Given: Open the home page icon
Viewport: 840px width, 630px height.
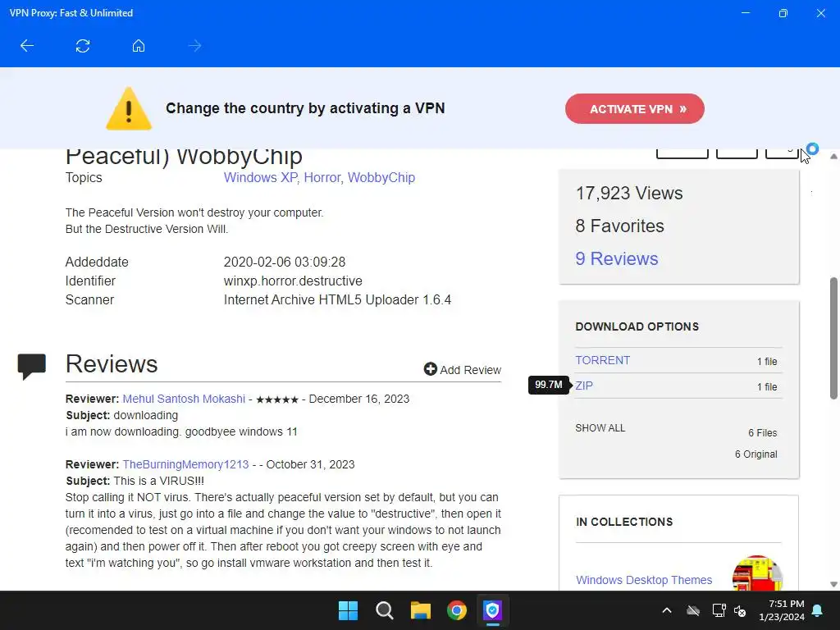Looking at the screenshot, I should point(138,46).
